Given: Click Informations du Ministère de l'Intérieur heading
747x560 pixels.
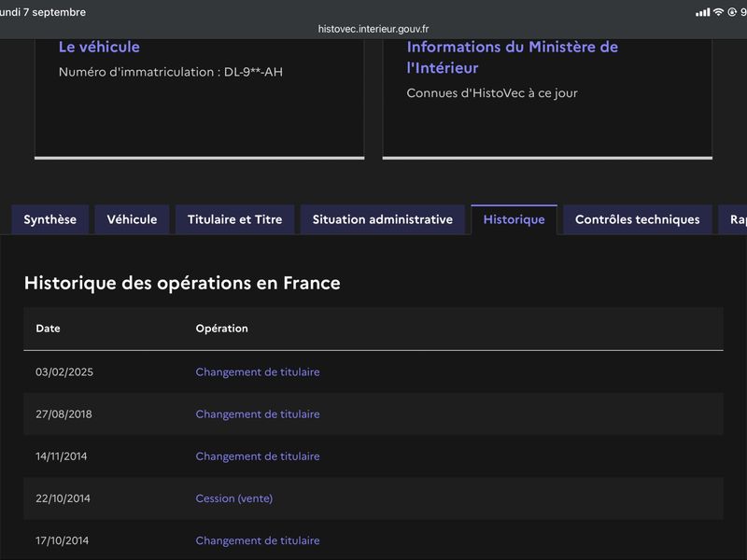Looking at the screenshot, I should pos(512,57).
